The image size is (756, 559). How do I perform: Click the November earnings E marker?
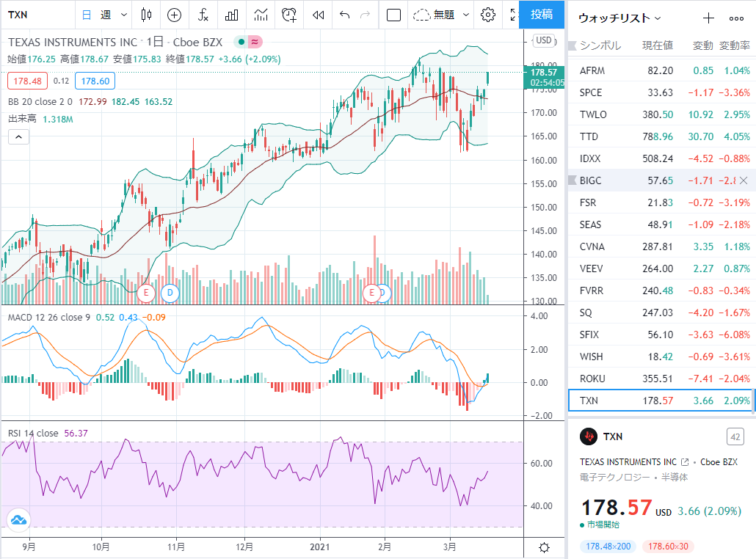pyautogui.click(x=146, y=293)
